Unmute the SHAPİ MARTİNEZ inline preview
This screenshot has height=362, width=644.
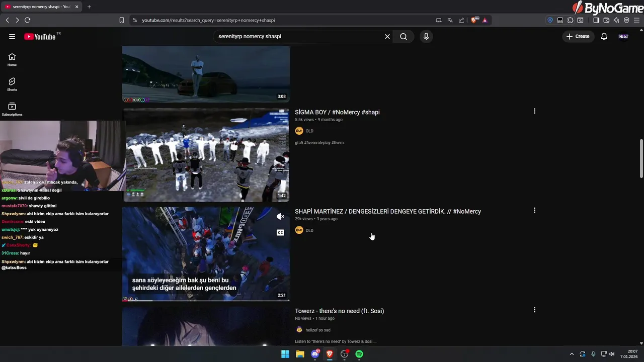pyautogui.click(x=280, y=217)
